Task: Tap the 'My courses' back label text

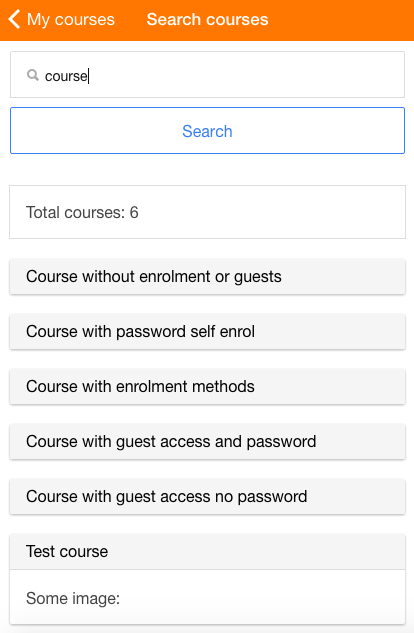Action: tap(71, 19)
